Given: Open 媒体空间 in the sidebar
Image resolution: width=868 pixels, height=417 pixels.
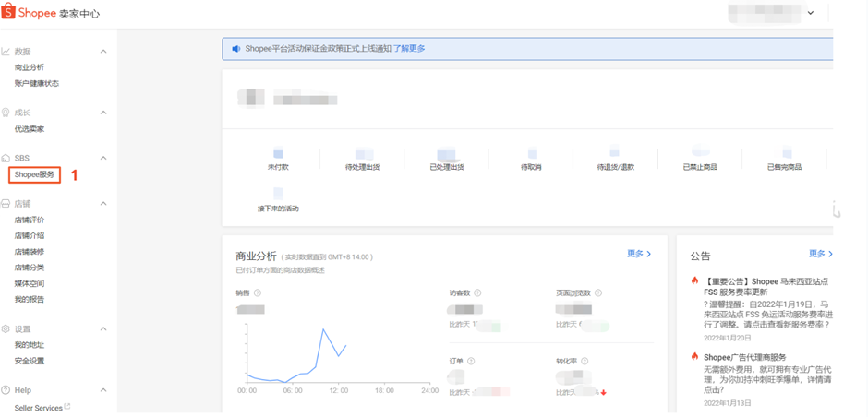Looking at the screenshot, I should tap(30, 284).
